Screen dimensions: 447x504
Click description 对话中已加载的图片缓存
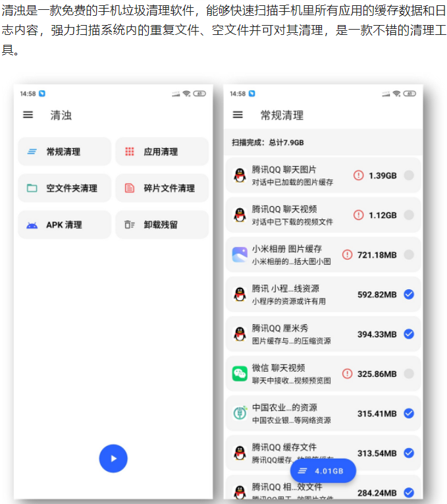pyautogui.click(x=292, y=182)
